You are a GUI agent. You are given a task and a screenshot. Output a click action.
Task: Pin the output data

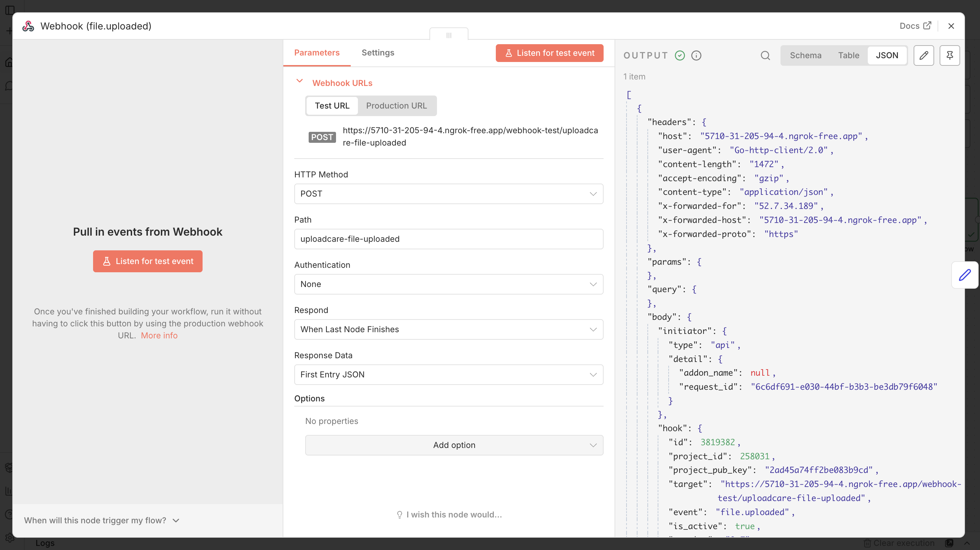point(950,55)
